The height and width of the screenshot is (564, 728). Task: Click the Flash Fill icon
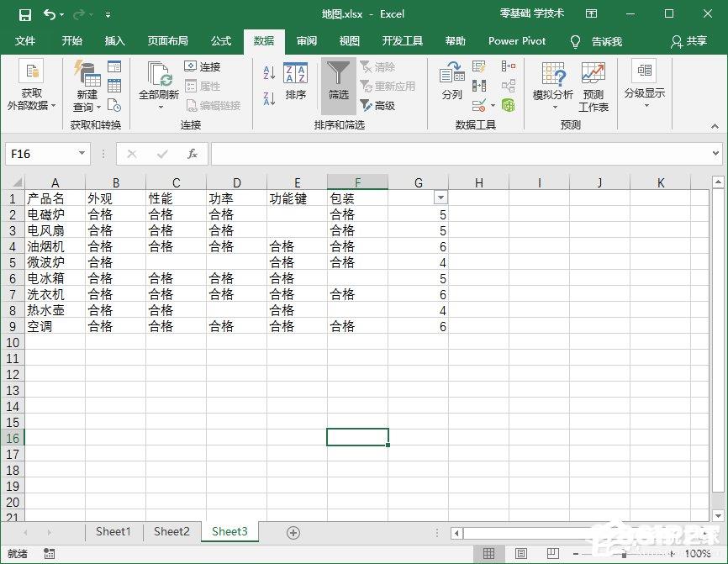(x=478, y=66)
